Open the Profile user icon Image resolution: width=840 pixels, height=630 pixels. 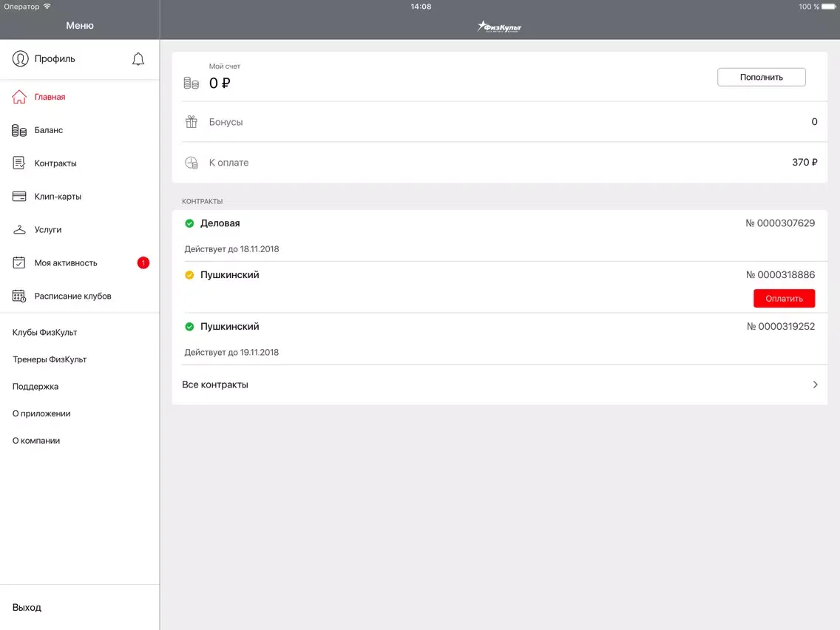coord(21,59)
